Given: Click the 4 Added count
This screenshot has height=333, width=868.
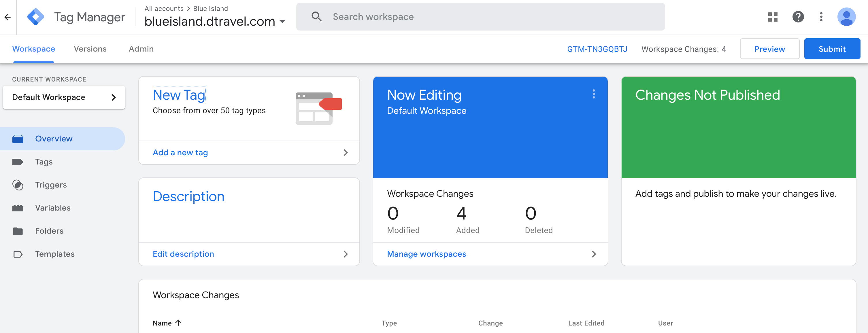Looking at the screenshot, I should click(x=461, y=213).
